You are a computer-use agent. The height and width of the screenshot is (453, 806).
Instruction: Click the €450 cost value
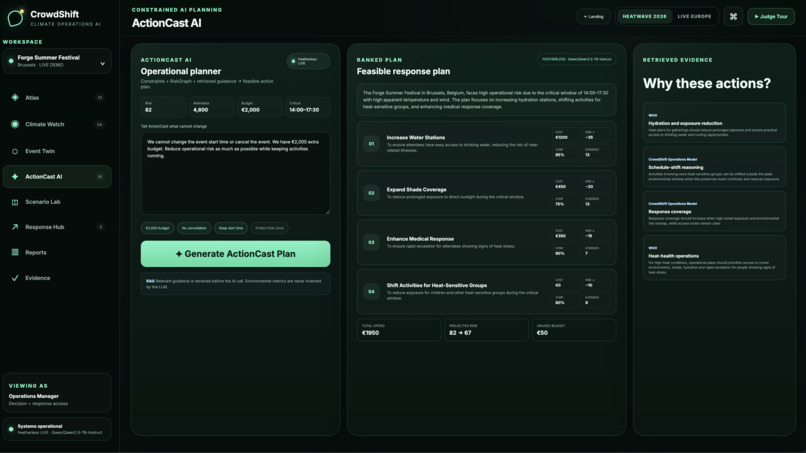(560, 187)
